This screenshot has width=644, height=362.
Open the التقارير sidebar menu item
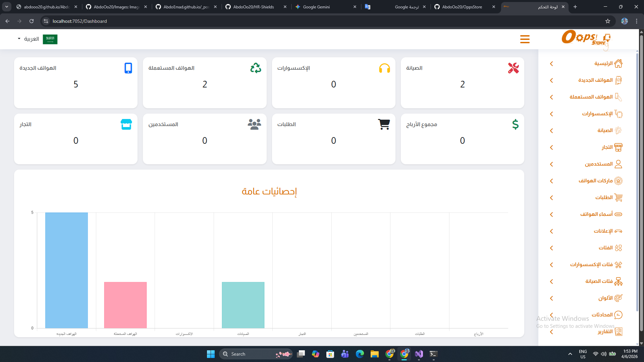(605, 331)
